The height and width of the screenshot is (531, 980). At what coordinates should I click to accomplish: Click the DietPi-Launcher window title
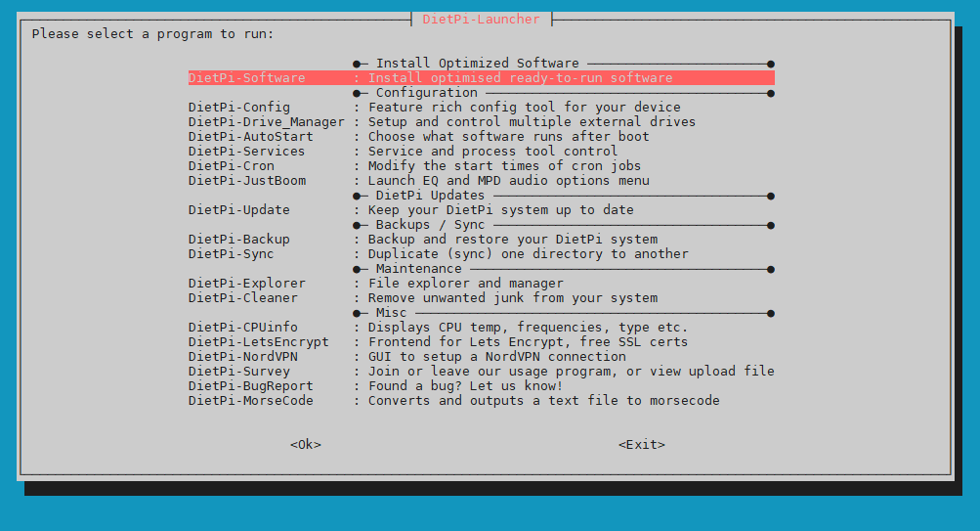(x=482, y=20)
